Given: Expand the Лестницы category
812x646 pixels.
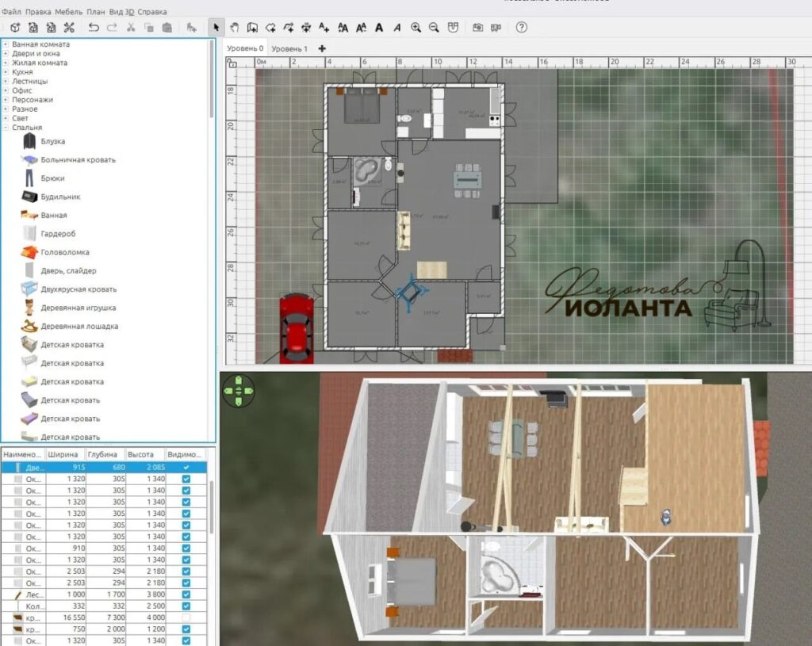Looking at the screenshot, I should pos(6,82).
